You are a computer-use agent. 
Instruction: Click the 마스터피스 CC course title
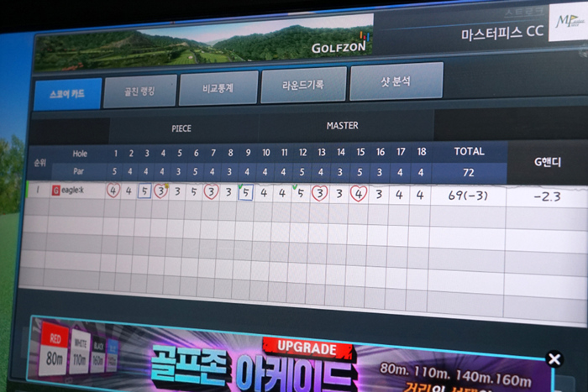(502, 34)
